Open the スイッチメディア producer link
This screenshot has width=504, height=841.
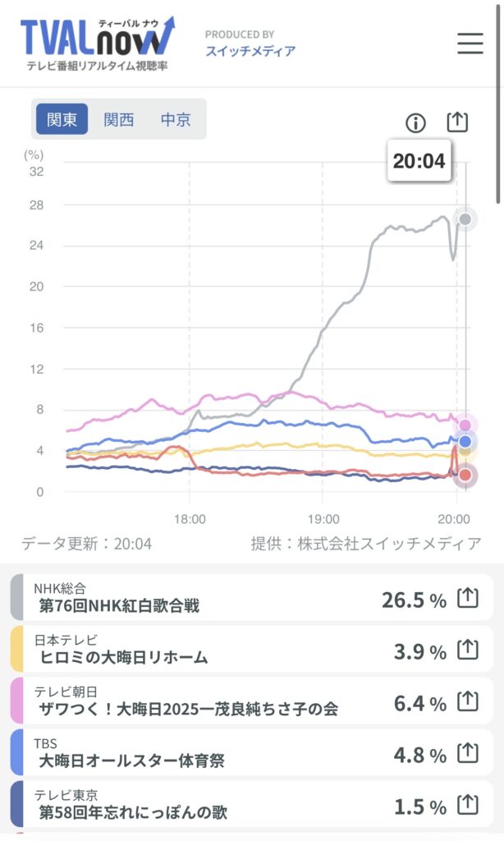pyautogui.click(x=250, y=51)
